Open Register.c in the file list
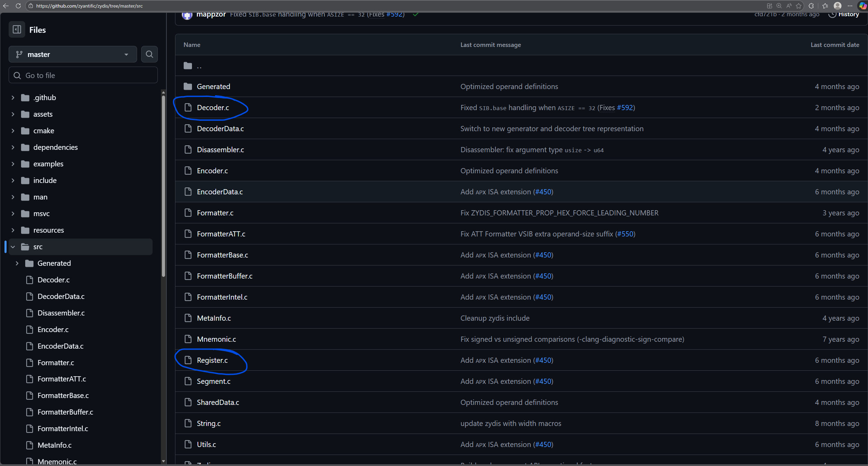 (x=212, y=360)
